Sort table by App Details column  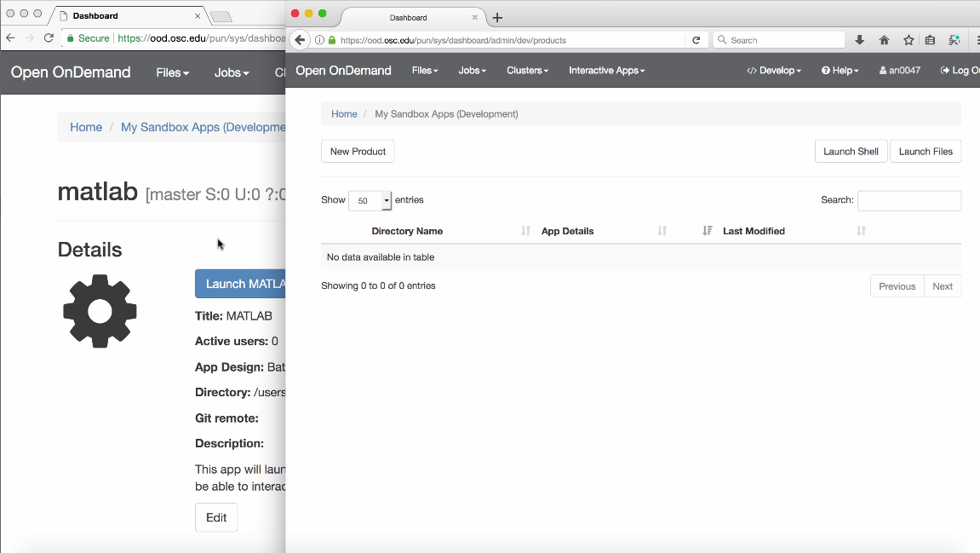[x=567, y=231]
